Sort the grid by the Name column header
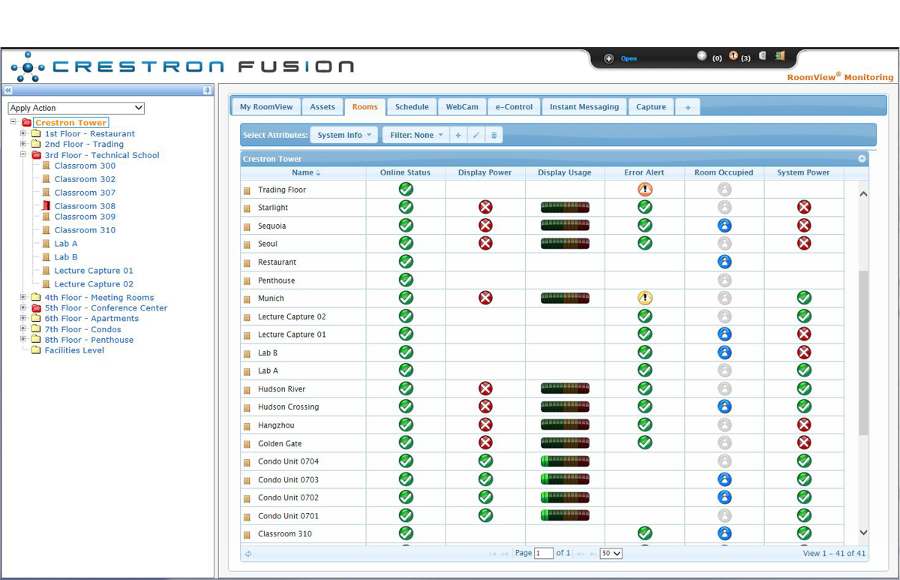Screen dimensions: 900x580 [303, 172]
